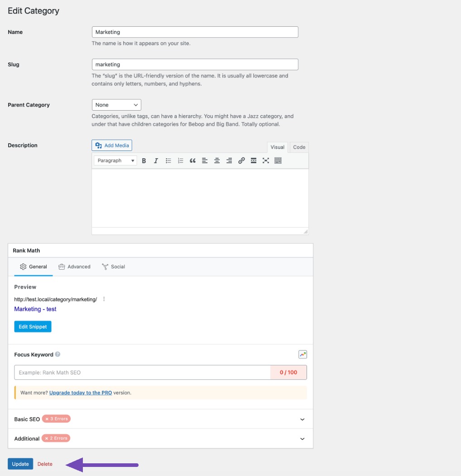Insert a bulleted list
Screen dimensions: 461x476
click(168, 160)
